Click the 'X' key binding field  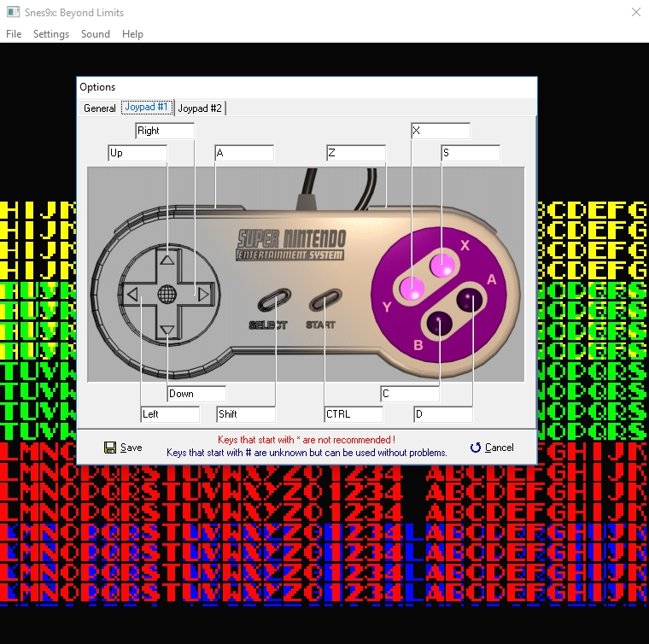tap(441, 131)
